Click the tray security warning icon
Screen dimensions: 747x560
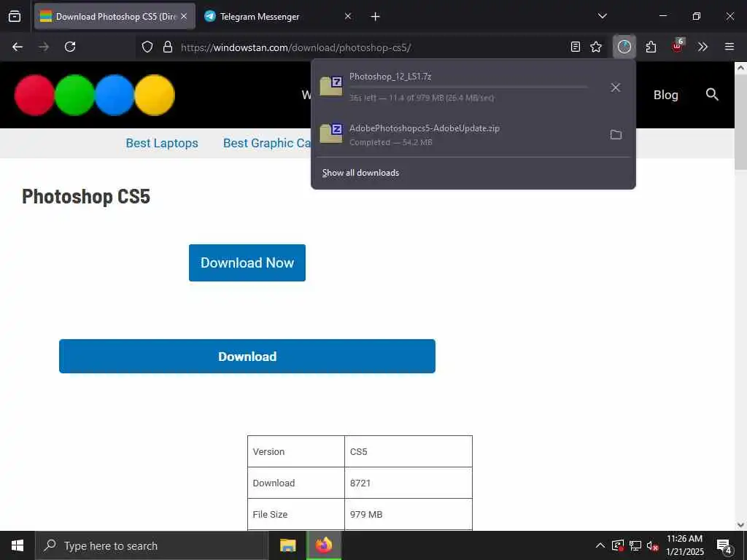pos(617,545)
